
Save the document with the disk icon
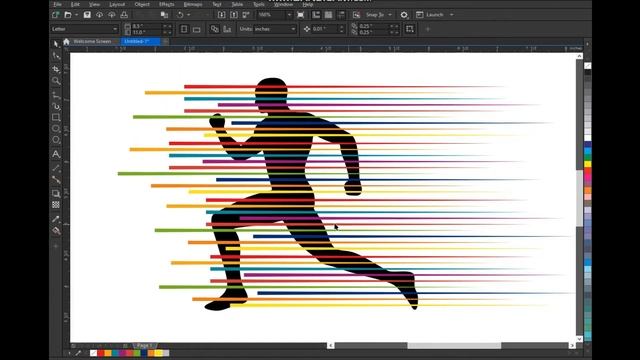point(87,15)
